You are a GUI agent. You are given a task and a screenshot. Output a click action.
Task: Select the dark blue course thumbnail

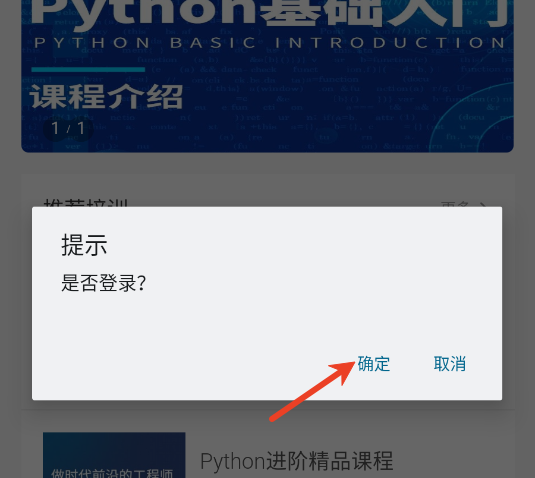click(114, 455)
